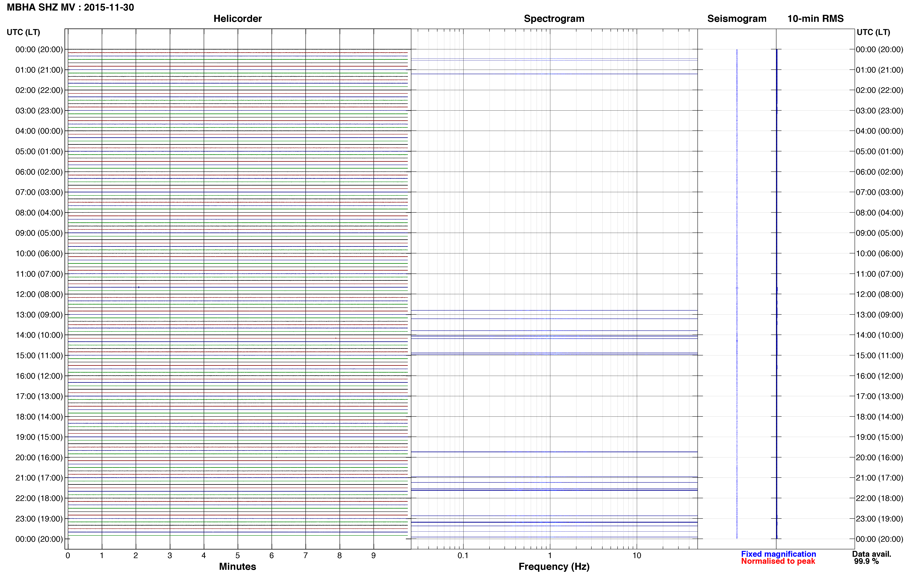This screenshot has width=924, height=578.
Task: Click '06:00 (02:00)' on the left time axis
Action: tap(39, 172)
